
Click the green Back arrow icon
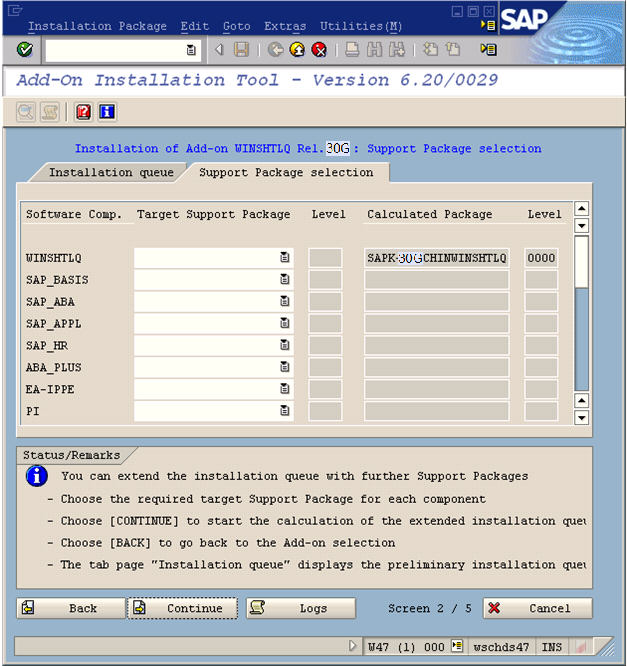(x=275, y=50)
